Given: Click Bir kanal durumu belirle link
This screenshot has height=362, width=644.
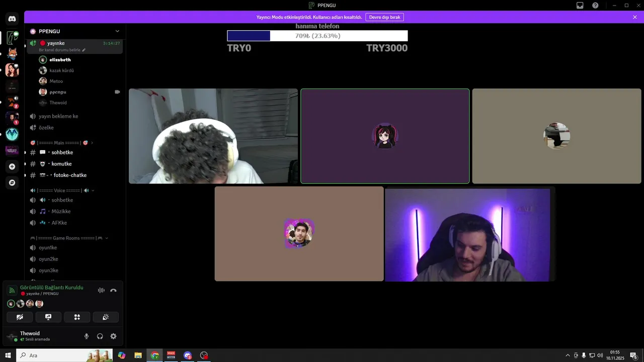Looking at the screenshot, I should pyautogui.click(x=59, y=50).
